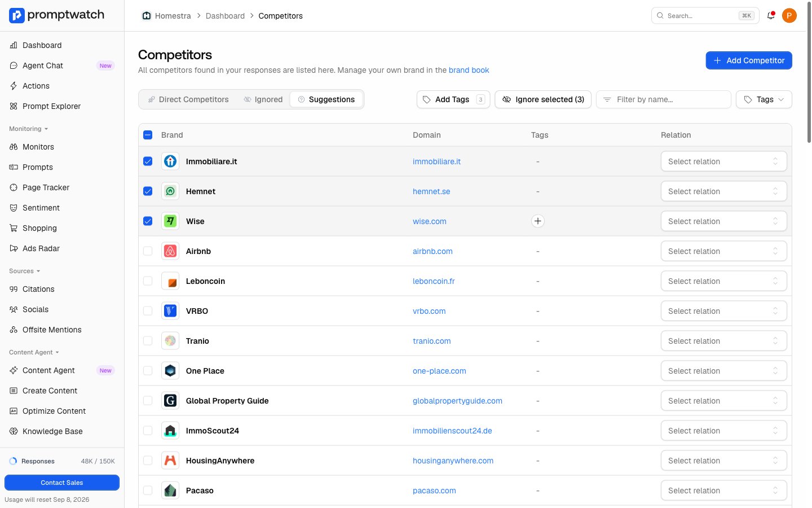This screenshot has height=508, width=812.
Task: Collapse the Monitoring sidebar section
Action: tap(29, 129)
